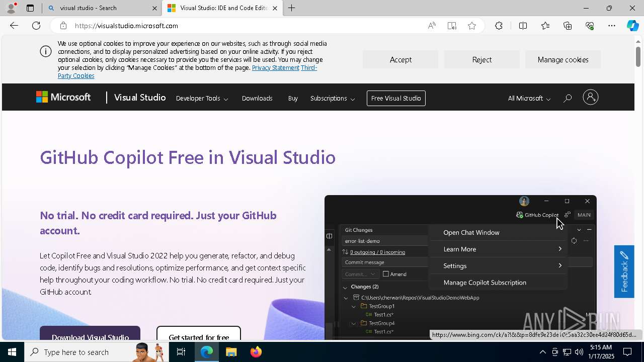Open Privacy Statement link

[276, 67]
